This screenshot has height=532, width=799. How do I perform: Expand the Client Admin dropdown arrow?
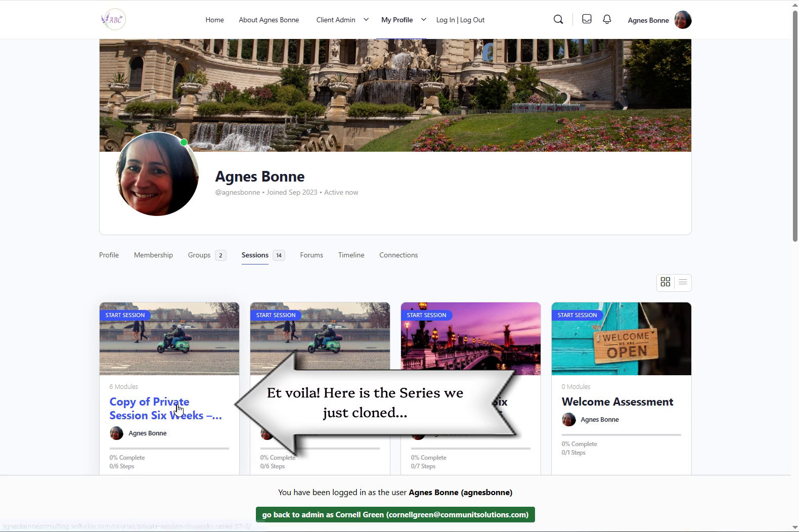click(366, 20)
